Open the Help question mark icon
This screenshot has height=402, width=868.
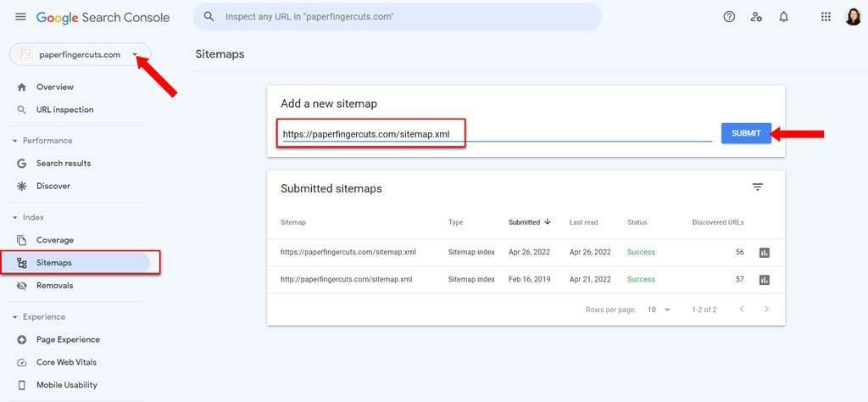pyautogui.click(x=729, y=17)
